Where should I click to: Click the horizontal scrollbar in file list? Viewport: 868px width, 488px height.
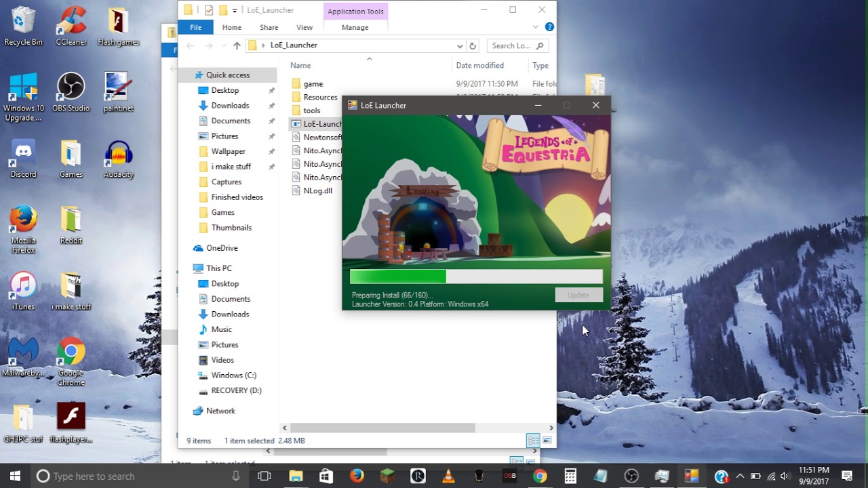[382, 428]
